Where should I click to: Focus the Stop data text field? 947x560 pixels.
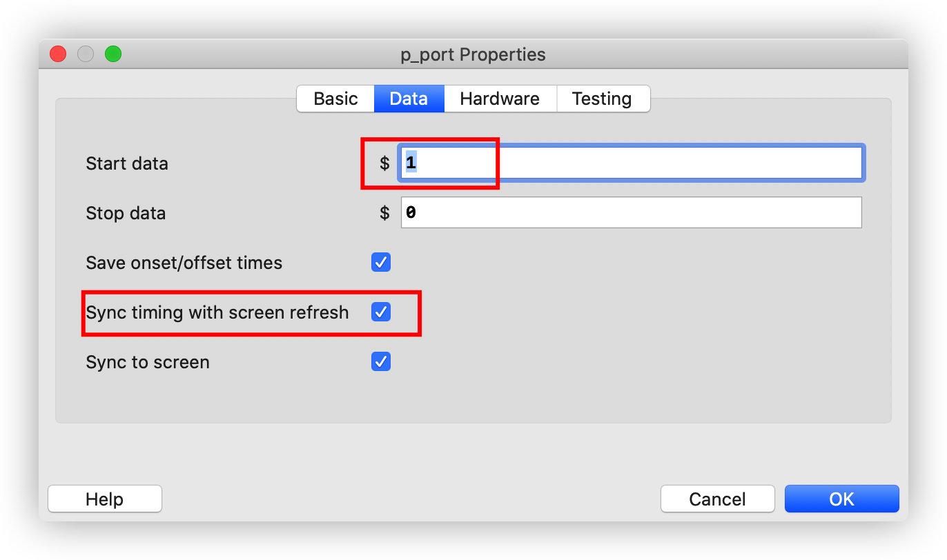pos(631,213)
